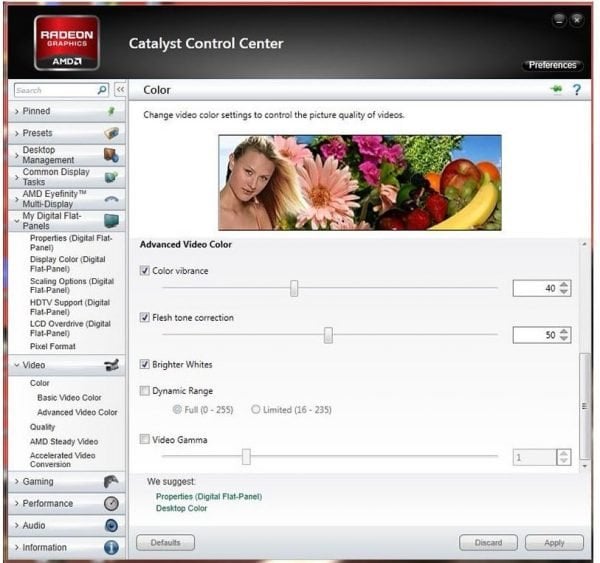Uncheck the Color vibrance checkbox
This screenshot has width=600, height=563.
(145, 271)
